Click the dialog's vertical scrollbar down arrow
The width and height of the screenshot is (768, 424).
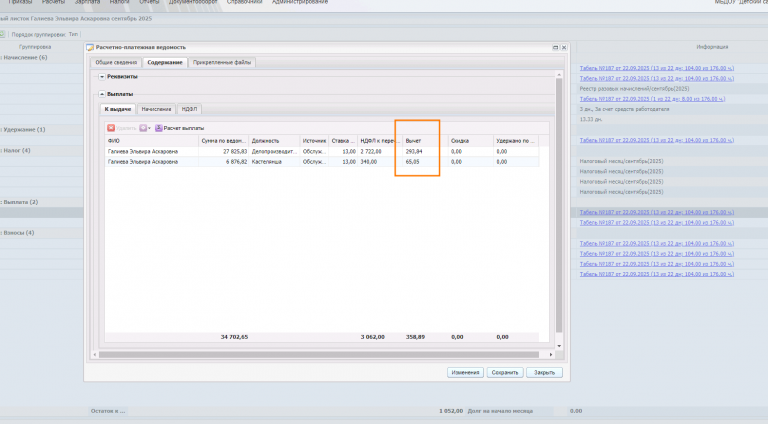coord(559,346)
